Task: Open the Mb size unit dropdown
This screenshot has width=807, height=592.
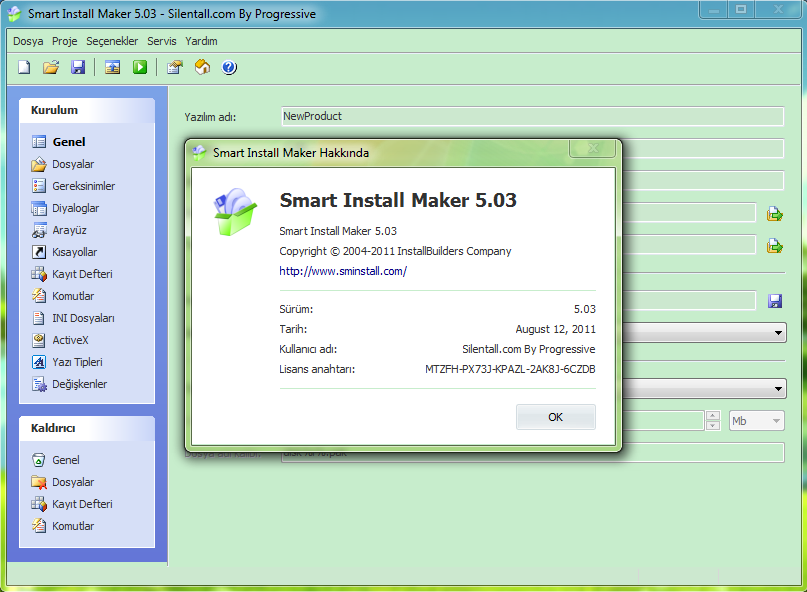Action: [x=757, y=421]
